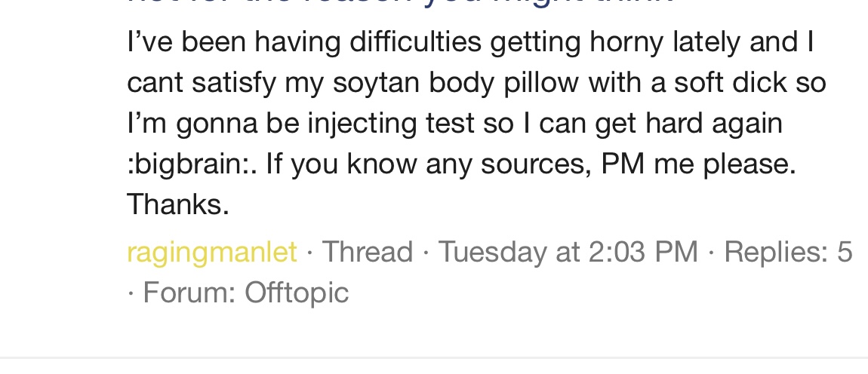Click the word "Thanks." in the snippet

tap(178, 204)
